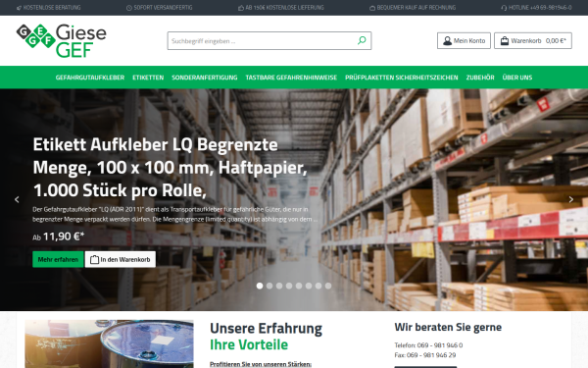
Task: Open the Warenkorb 0,00 € button
Action: pyautogui.click(x=533, y=40)
